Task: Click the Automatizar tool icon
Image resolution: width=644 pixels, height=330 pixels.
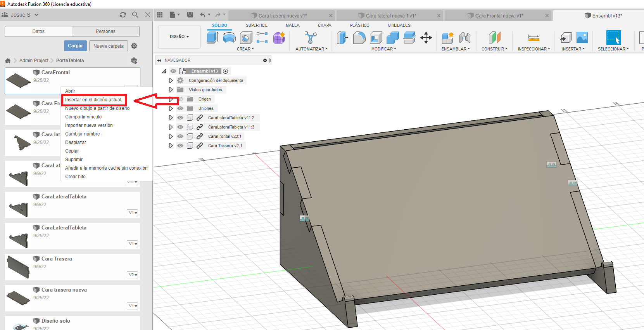Action: pos(310,38)
